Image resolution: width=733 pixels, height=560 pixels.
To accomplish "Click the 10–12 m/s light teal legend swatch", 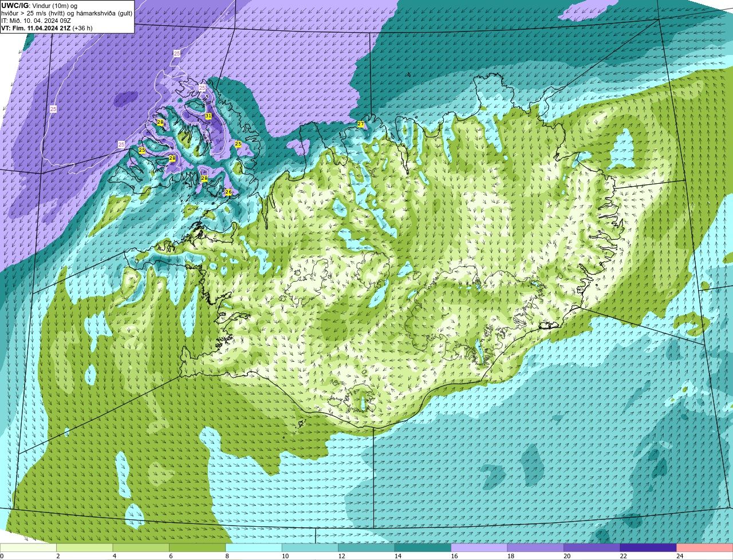I will (x=310, y=547).
